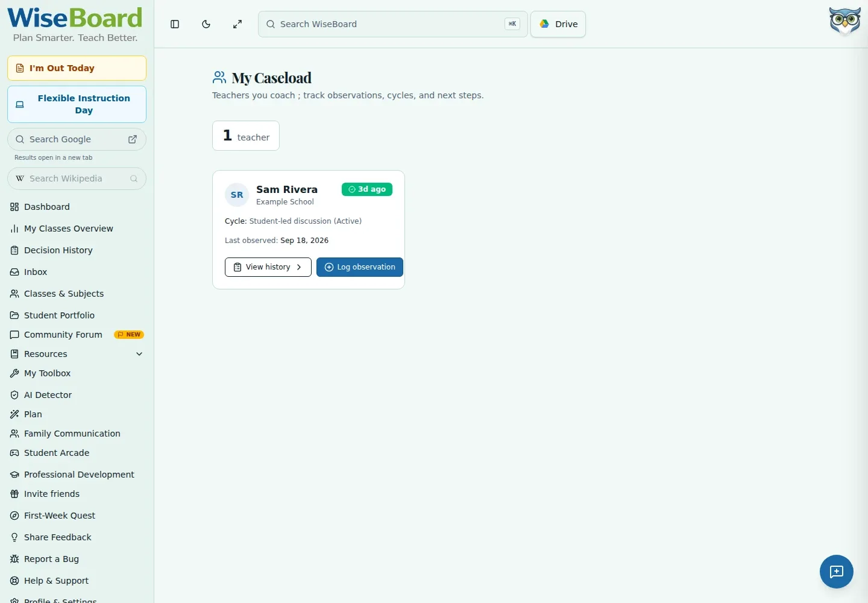Open Student Portfolio
Image resolution: width=868 pixels, height=603 pixels.
point(77,315)
